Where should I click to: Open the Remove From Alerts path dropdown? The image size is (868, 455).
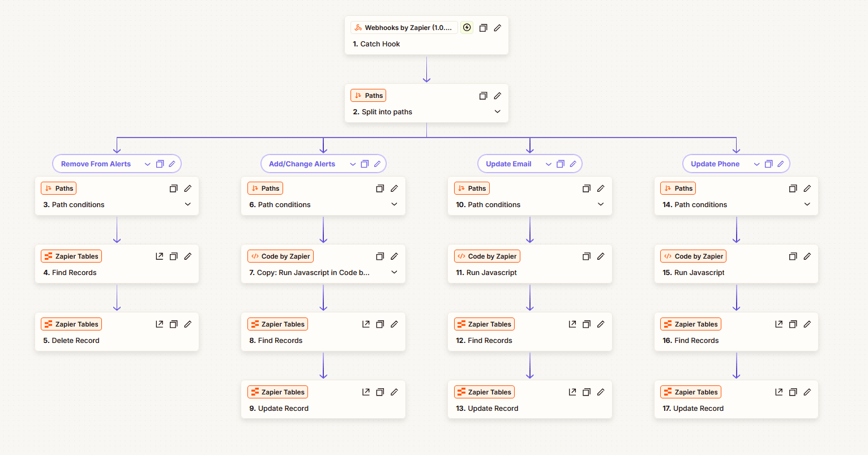(147, 164)
